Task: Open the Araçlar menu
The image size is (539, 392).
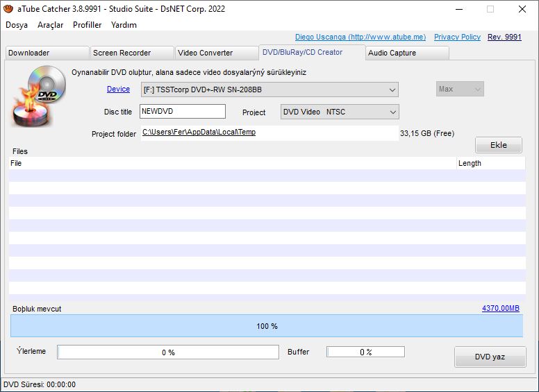Action: (51, 25)
